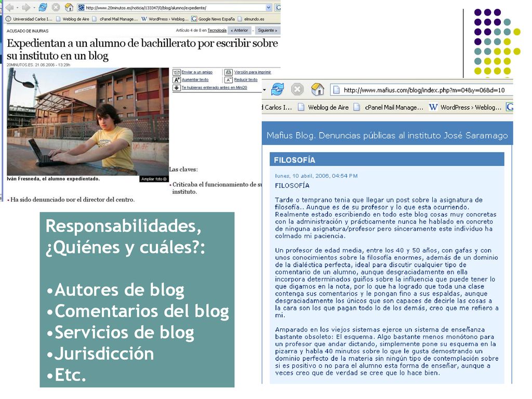
Task: Click the photo of Iván Fresneda
Action: pos(88,122)
